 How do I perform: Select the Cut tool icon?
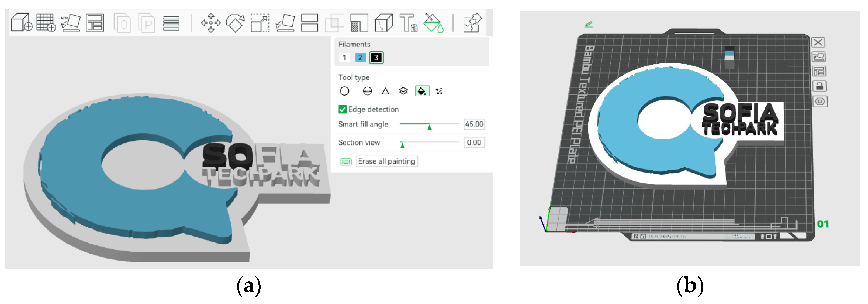pyautogui.click(x=309, y=23)
